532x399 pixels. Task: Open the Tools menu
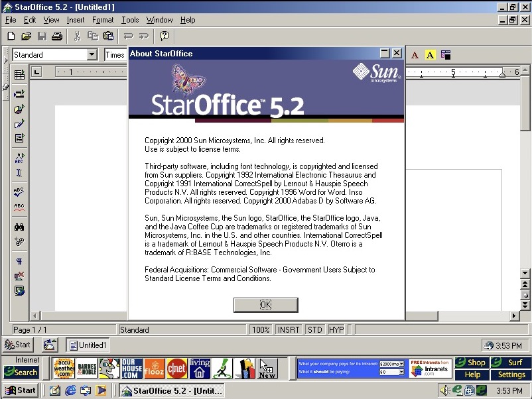pos(129,20)
